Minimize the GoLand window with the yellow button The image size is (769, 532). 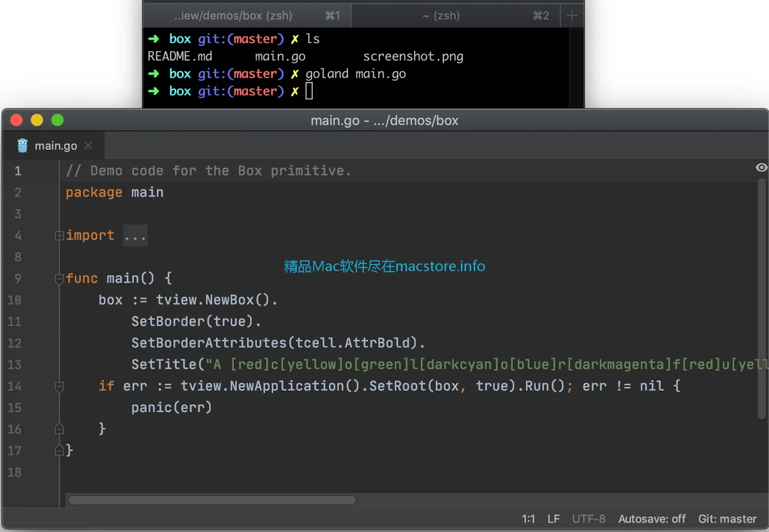pos(37,120)
